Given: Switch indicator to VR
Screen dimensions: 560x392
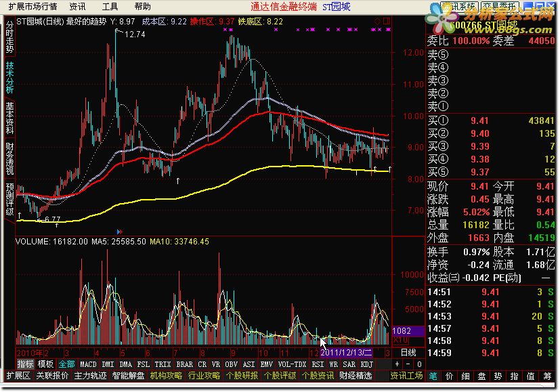Looking at the screenshot, I should click(x=216, y=364).
